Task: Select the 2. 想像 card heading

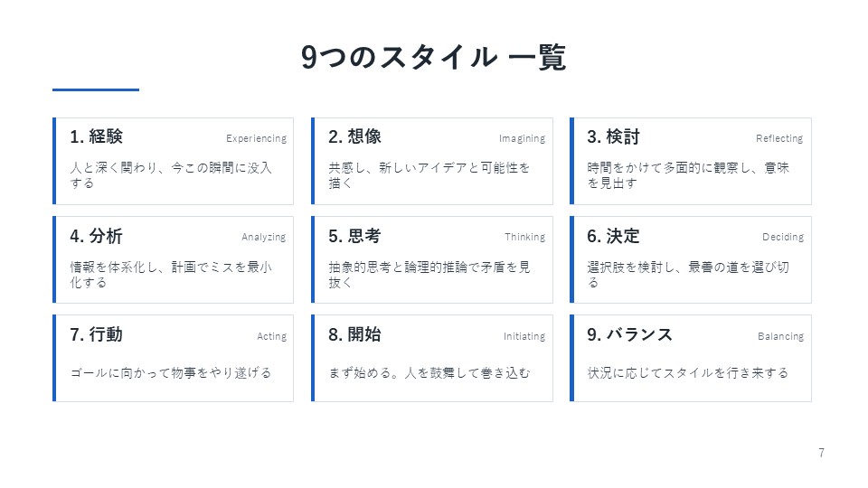Action: [354, 136]
